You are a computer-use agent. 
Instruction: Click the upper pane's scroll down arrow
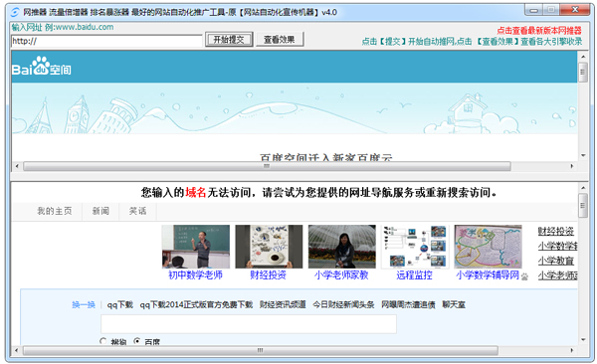[x=582, y=156]
